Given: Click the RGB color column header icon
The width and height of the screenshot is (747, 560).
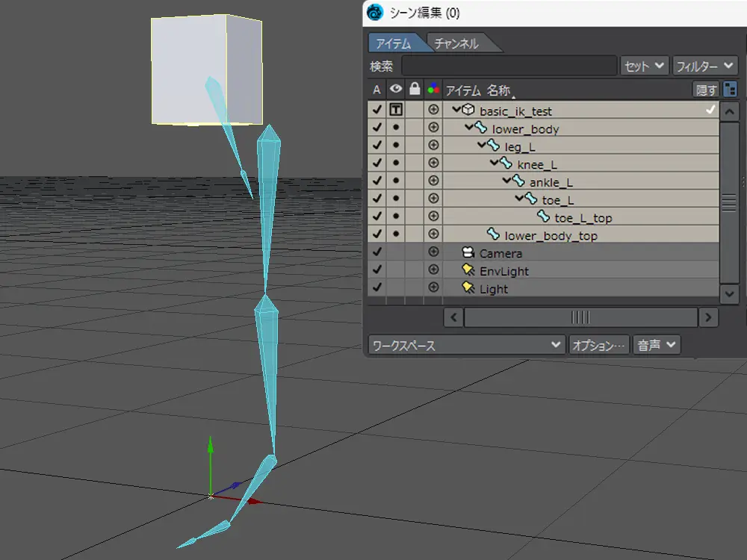Looking at the screenshot, I should coord(433,90).
